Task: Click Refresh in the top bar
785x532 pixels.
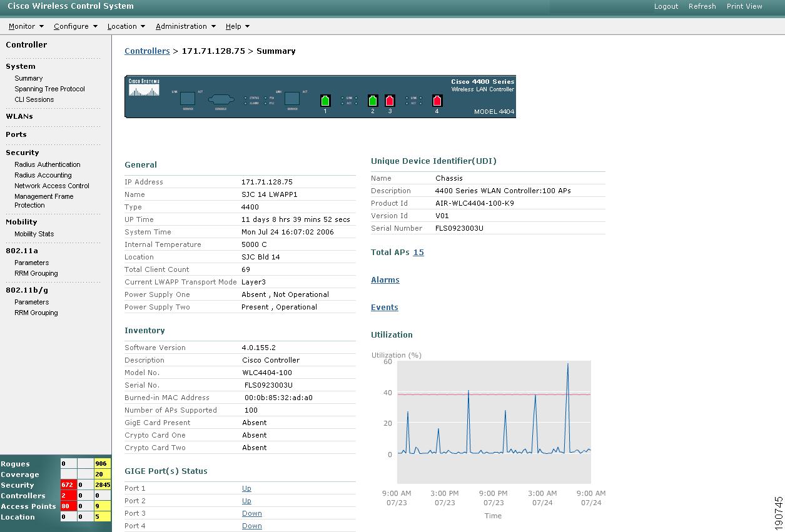Action: [702, 6]
